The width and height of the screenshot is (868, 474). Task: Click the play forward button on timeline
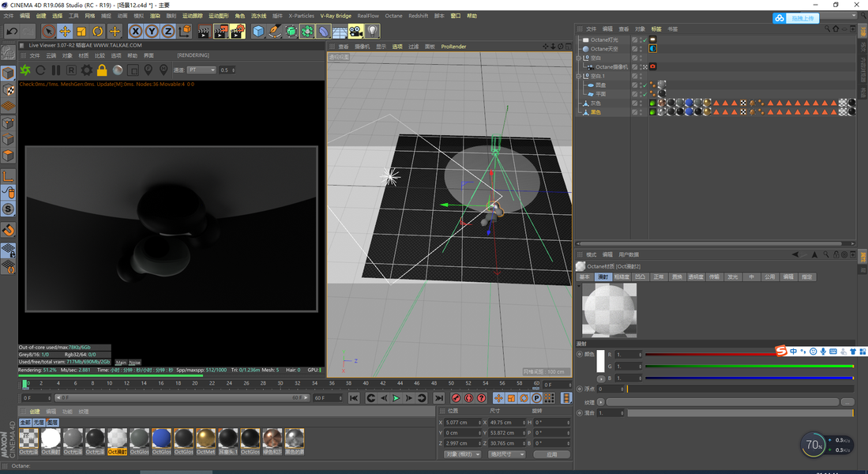pyautogui.click(x=396, y=398)
